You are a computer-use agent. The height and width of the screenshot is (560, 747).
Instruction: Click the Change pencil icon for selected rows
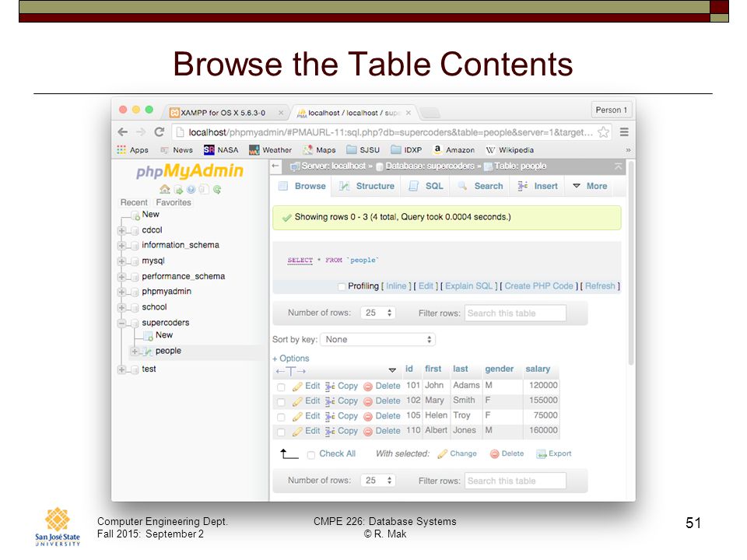[x=442, y=453]
